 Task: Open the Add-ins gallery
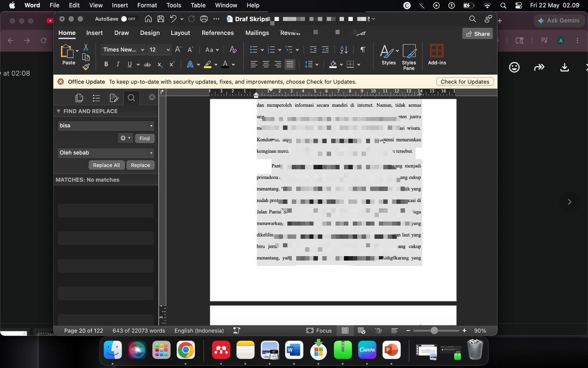tap(436, 55)
